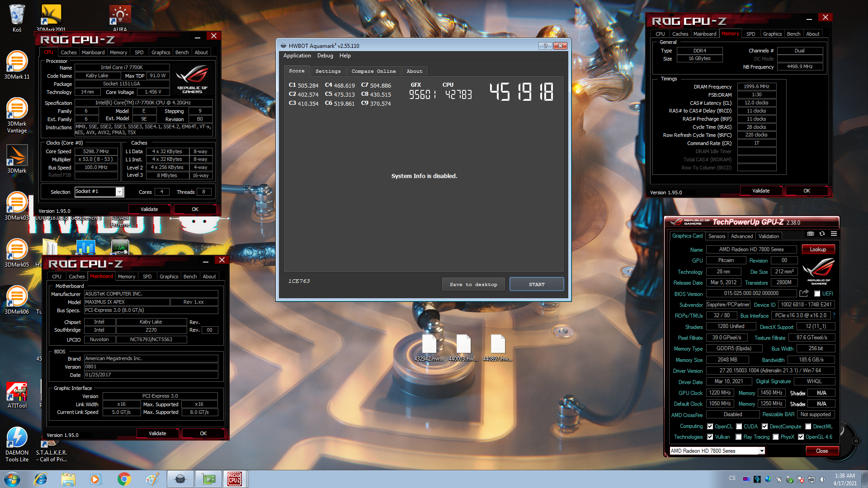Open the 440003.hw... file on the desktop
This screenshot has height=488, width=868.
pos(463,348)
